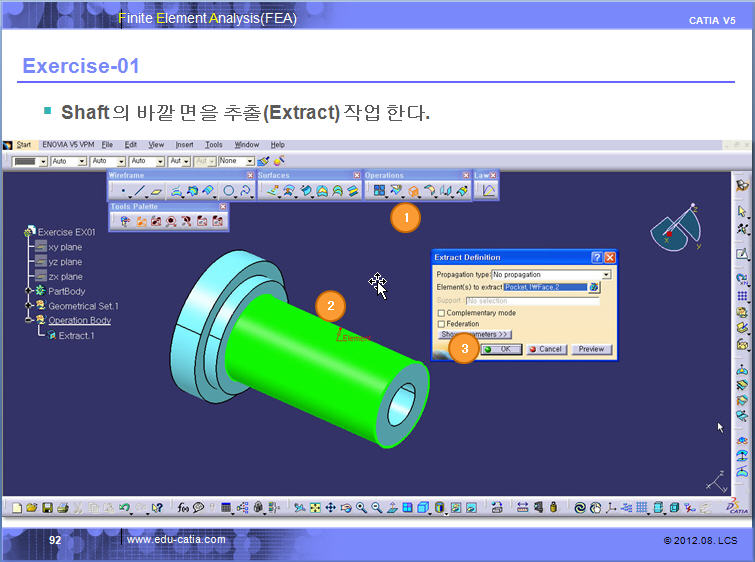Click the painter brush icon in graphic properties bar
755x562 pixels.
tap(263, 161)
